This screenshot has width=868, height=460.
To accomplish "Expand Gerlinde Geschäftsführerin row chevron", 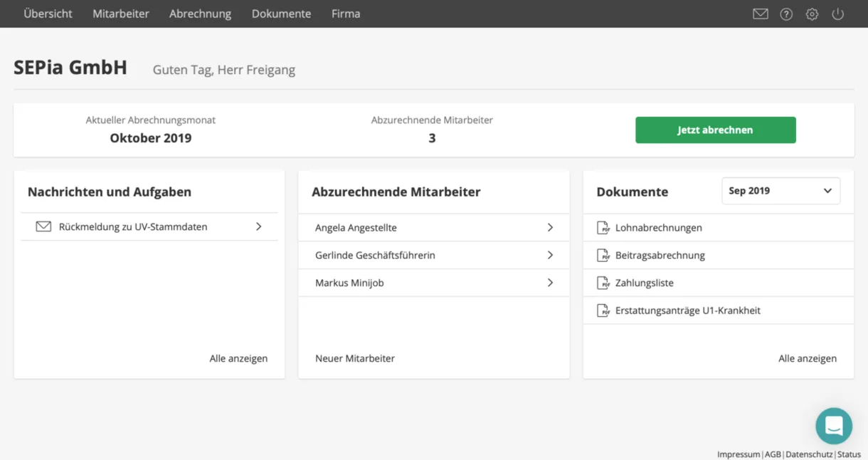I will (550, 255).
